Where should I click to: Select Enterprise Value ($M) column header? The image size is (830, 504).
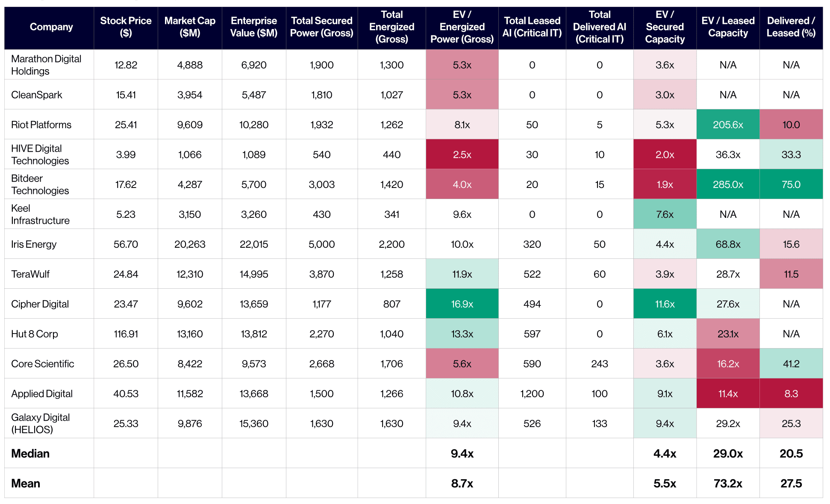(x=254, y=27)
